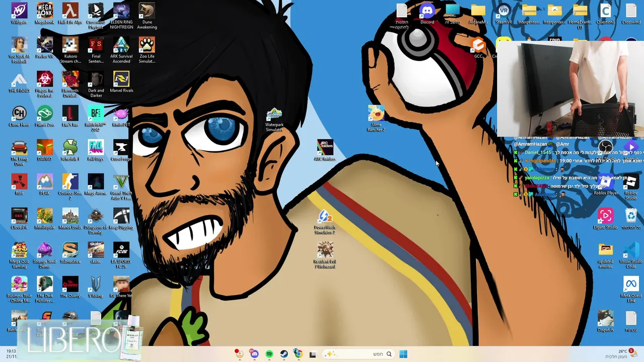Image resolution: width=644 pixels, height=362 pixels.
Task: Open Plague Inc Evolved shortcut
Action: [45, 84]
